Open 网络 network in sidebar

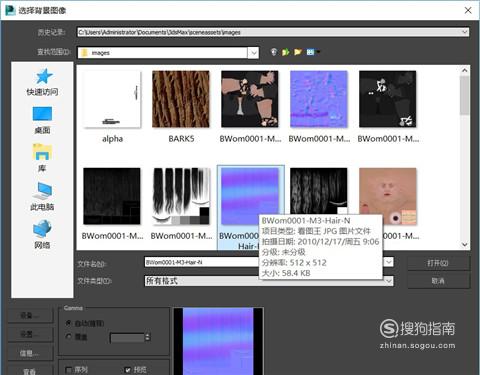[x=42, y=235]
